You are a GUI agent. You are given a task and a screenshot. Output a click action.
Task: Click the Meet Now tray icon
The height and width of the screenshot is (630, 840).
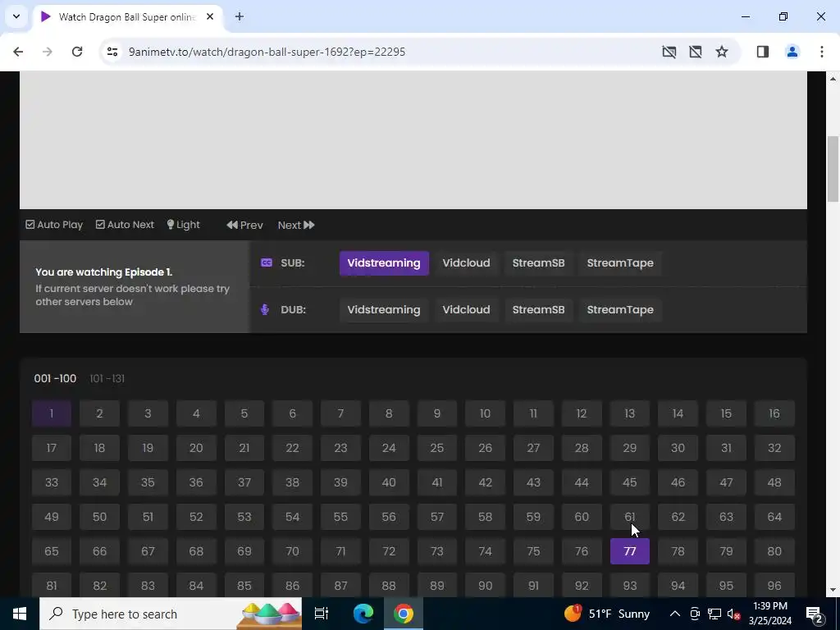point(695,614)
